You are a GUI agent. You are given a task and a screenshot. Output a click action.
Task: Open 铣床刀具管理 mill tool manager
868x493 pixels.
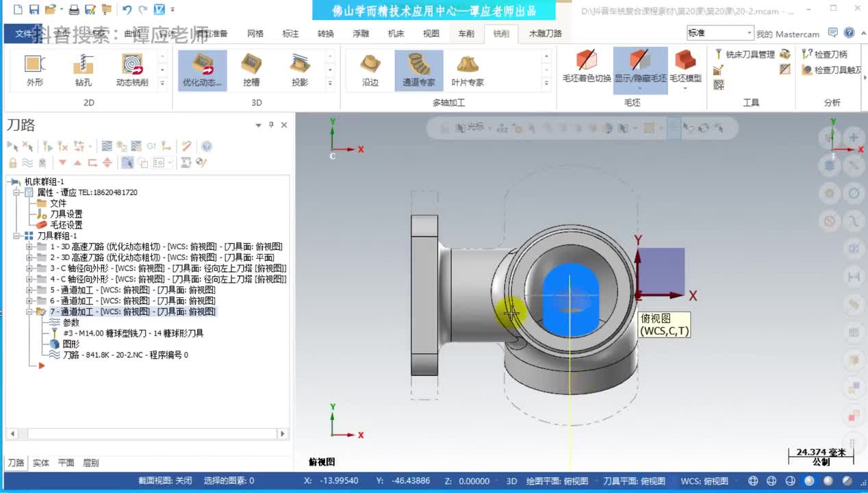[744, 54]
